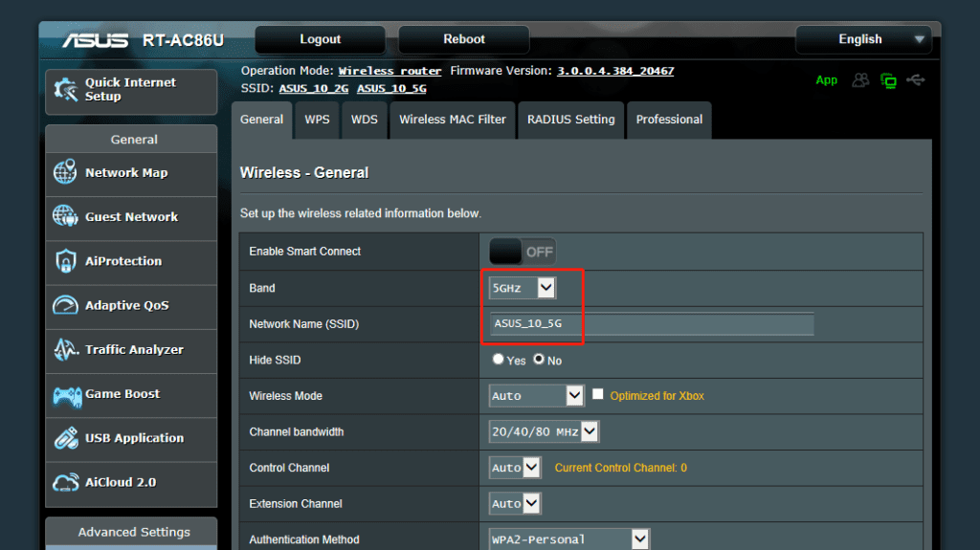
Task: Click the Logout button
Action: (x=320, y=39)
